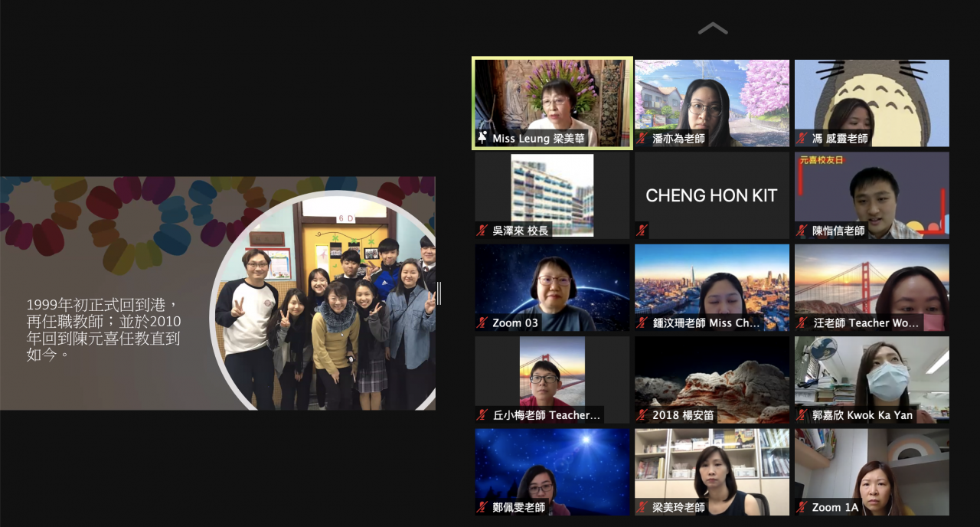Select the Zoom 03 video tile
The width and height of the screenshot is (980, 527).
pyautogui.click(x=552, y=287)
